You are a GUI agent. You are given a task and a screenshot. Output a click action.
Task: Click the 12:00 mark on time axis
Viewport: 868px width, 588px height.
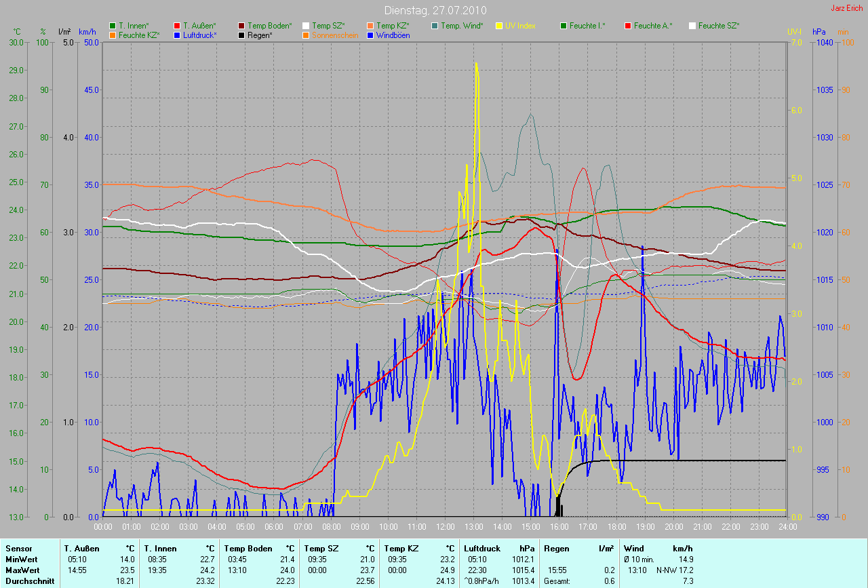click(445, 527)
